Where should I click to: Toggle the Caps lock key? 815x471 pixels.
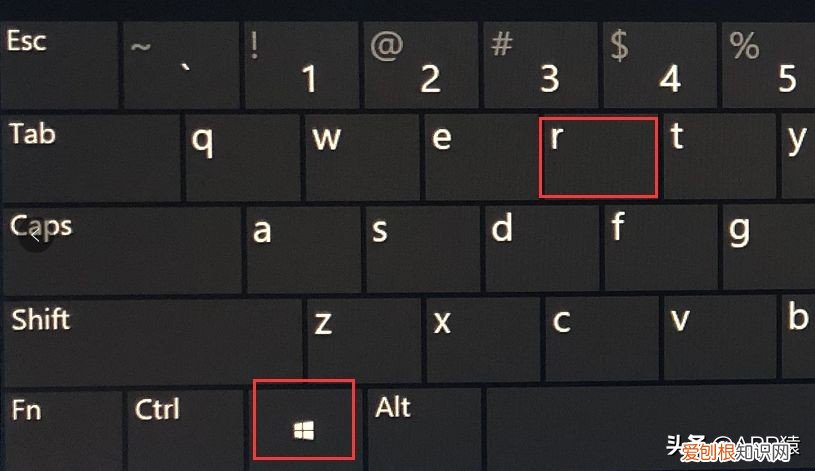123,251
